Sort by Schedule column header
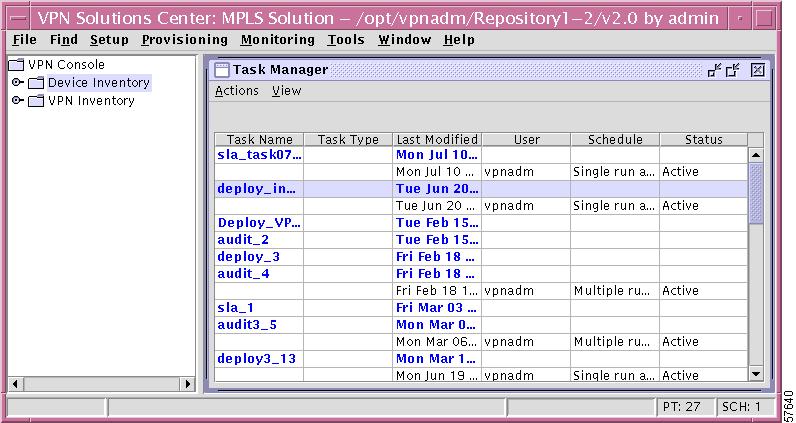This screenshot has height=423, width=796. point(615,140)
